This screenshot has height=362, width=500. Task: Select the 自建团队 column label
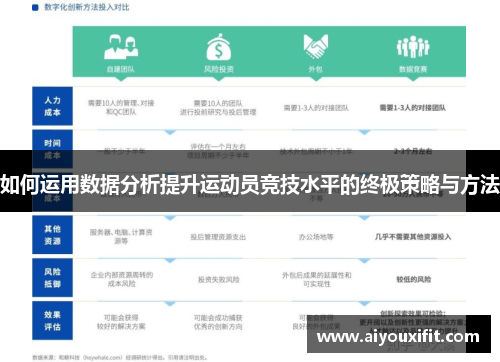pyautogui.click(x=121, y=69)
